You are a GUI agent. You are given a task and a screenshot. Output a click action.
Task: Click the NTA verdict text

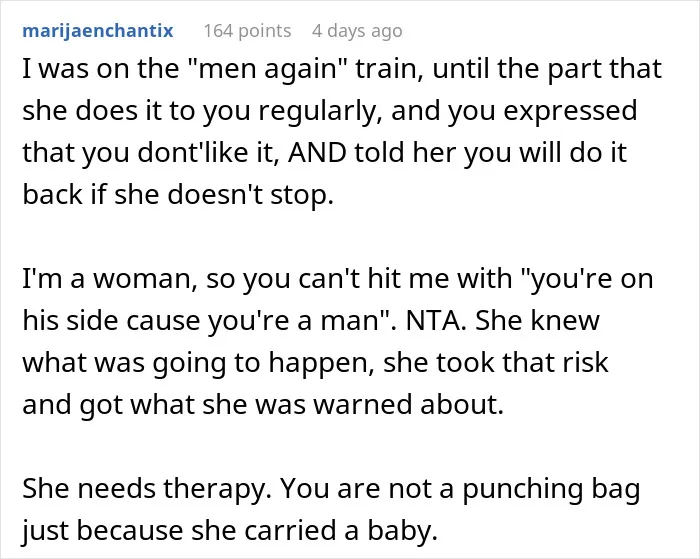pos(433,320)
